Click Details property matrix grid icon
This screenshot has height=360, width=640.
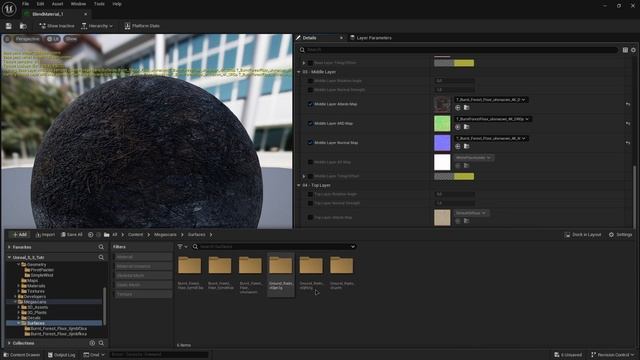tap(625, 50)
